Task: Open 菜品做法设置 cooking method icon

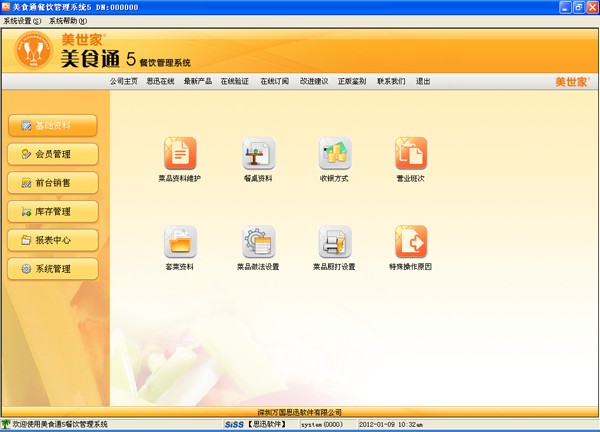Action: coord(258,242)
